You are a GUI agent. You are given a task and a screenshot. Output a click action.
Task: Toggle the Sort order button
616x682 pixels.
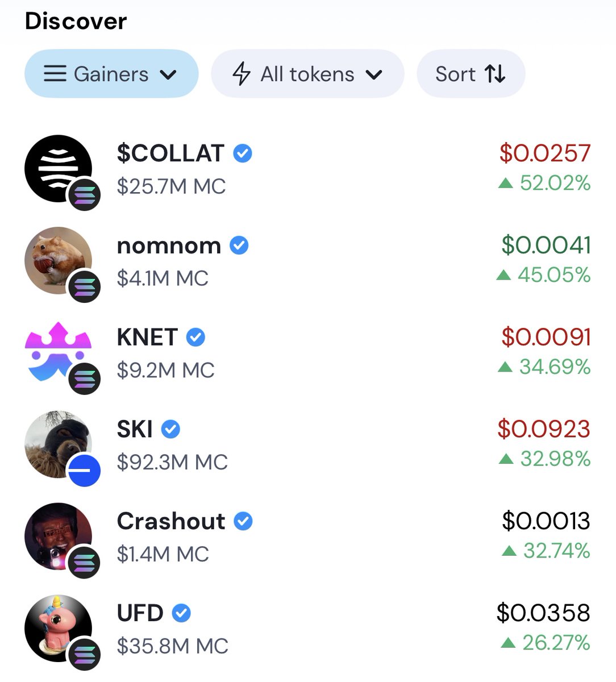(x=471, y=74)
